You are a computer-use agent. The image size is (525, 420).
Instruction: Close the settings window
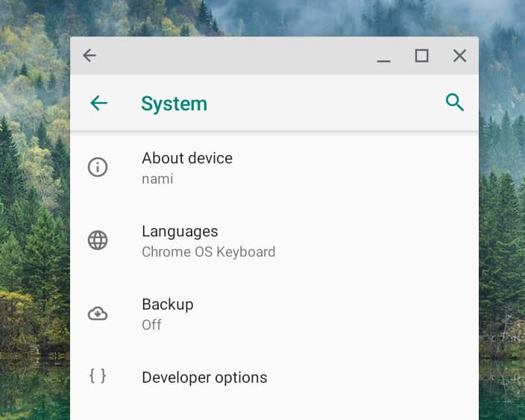coord(459,56)
